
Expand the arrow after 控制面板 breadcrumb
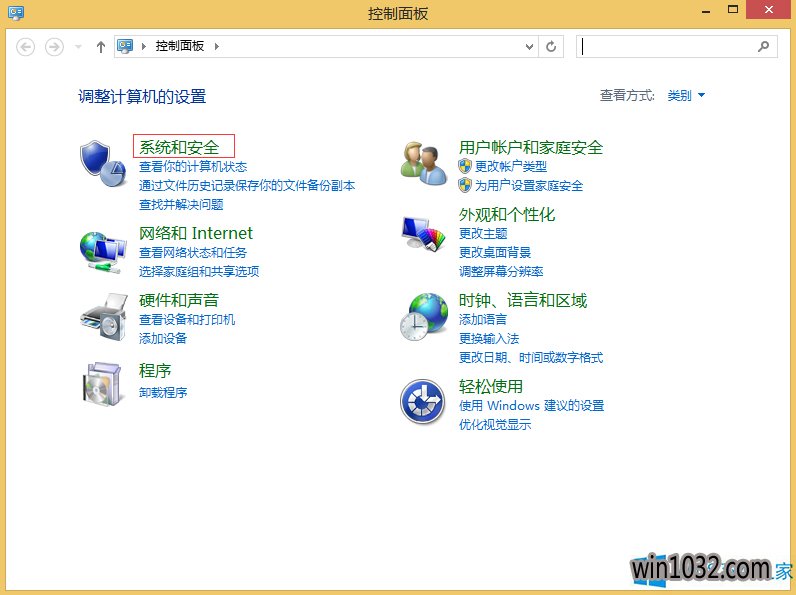(x=216, y=46)
